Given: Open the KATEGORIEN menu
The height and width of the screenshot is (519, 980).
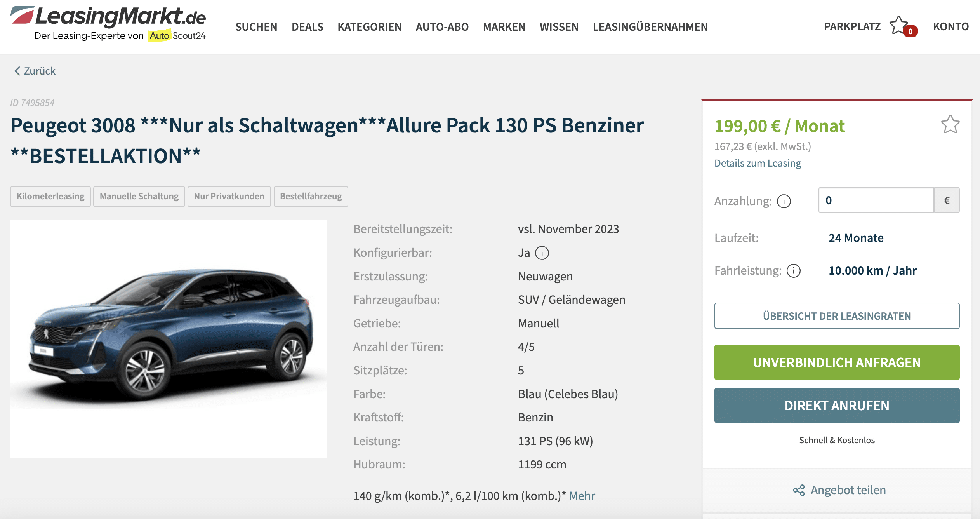Looking at the screenshot, I should click(x=370, y=27).
